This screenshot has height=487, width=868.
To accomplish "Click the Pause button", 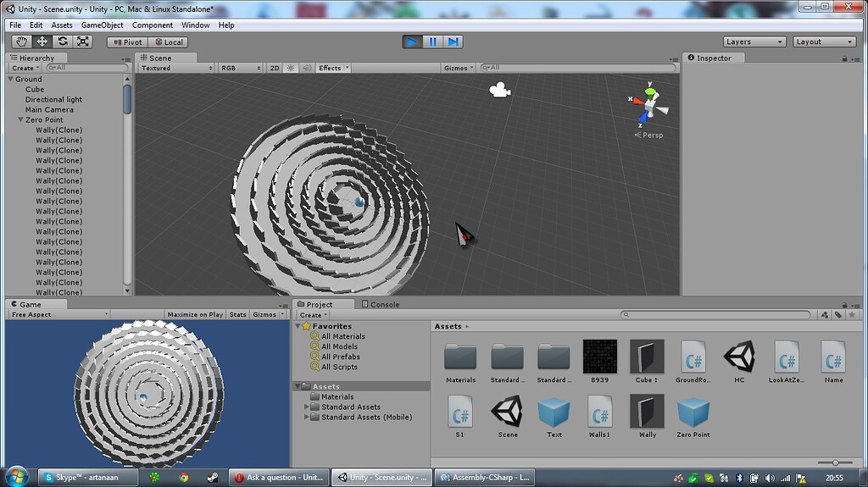I will tap(433, 42).
